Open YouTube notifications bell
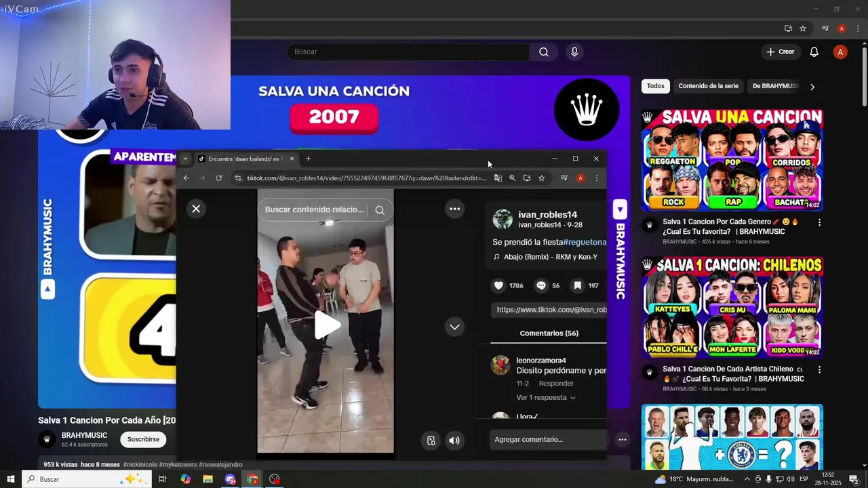 [814, 52]
